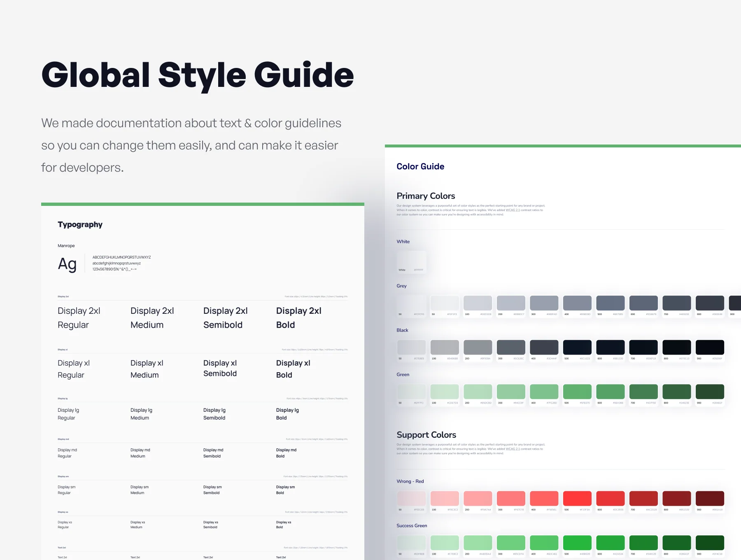Image resolution: width=741 pixels, height=560 pixels.
Task: Click the 'Display lg Bold' sample
Action: coord(287,414)
